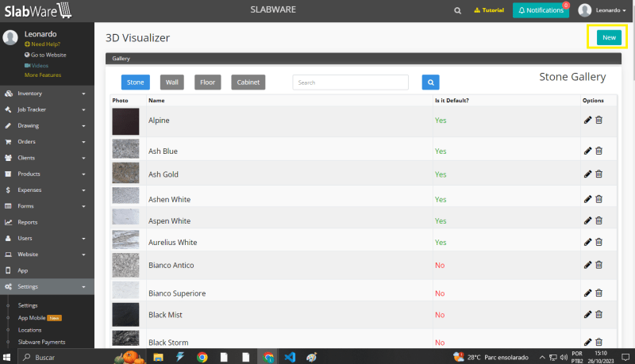Expand the Users sidebar menu
The image size is (635, 364).
tap(47, 238)
